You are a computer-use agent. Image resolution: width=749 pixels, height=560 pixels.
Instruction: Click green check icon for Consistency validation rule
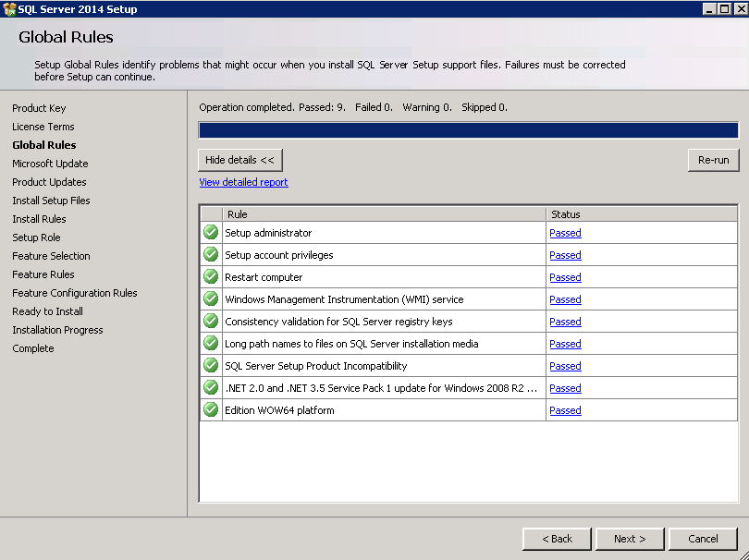click(211, 322)
